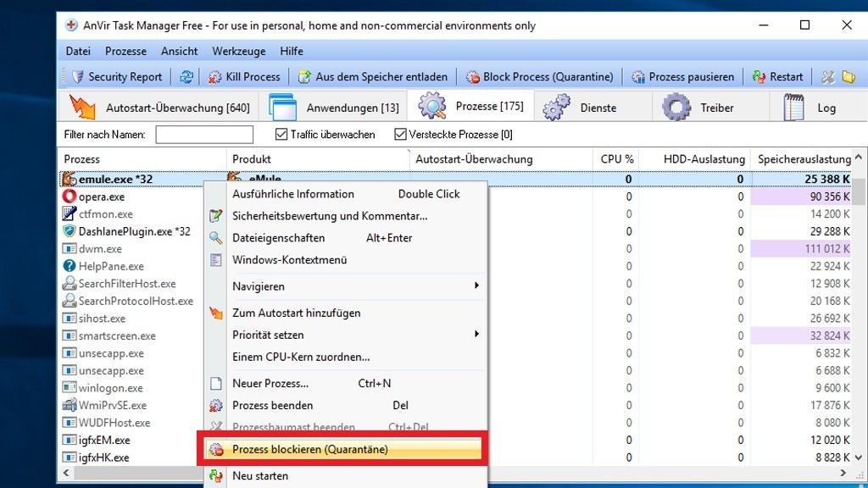Open Windows-Kontextmenü entry
Image resolution: width=868 pixels, height=488 pixels.
pyautogui.click(x=346, y=260)
